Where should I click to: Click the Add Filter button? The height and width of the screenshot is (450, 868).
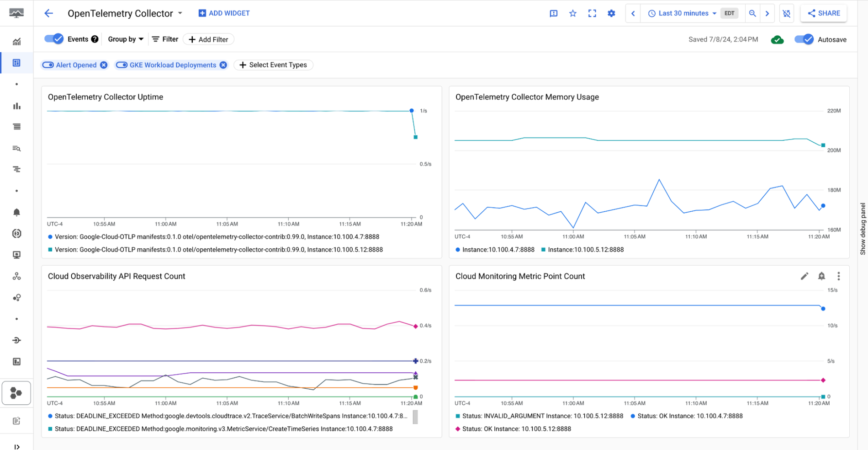[x=208, y=39]
